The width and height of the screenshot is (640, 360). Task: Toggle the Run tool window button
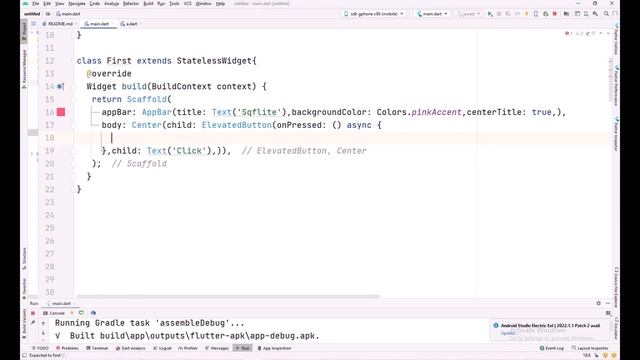point(243,348)
